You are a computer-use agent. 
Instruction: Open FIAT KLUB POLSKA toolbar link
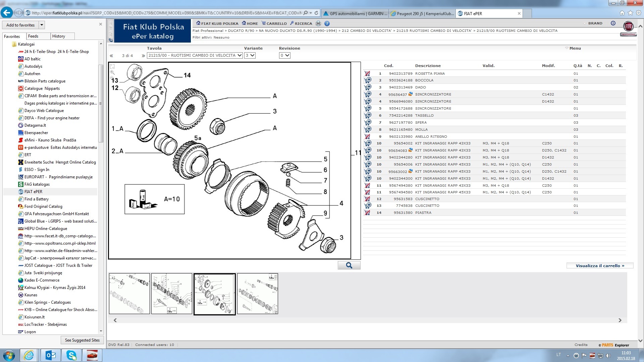pos(217,23)
